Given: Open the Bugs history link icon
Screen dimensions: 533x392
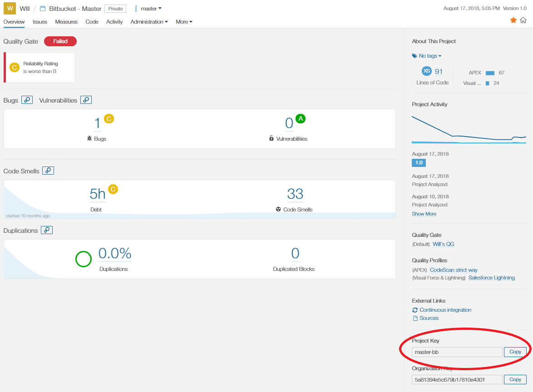Looking at the screenshot, I should [27, 100].
